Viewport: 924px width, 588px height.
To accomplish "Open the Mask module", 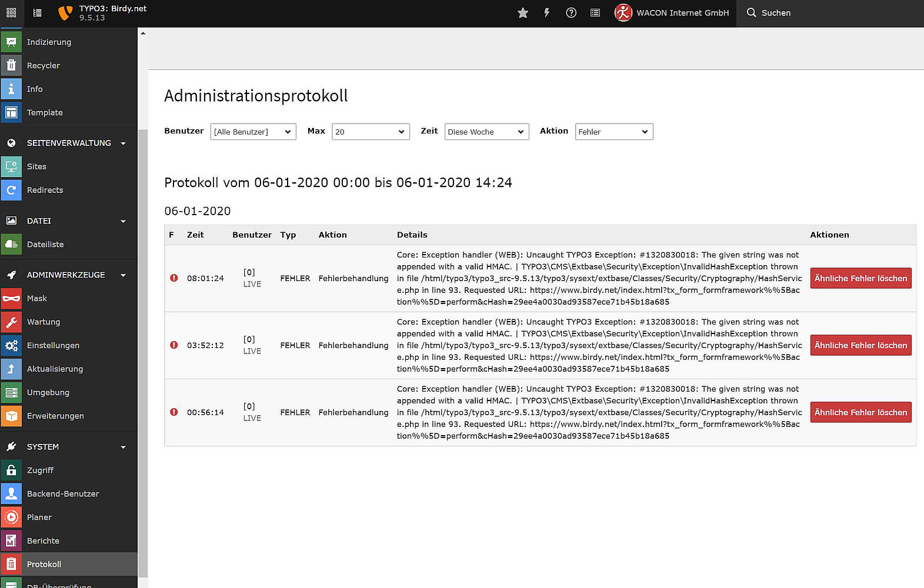I will pyautogui.click(x=36, y=298).
